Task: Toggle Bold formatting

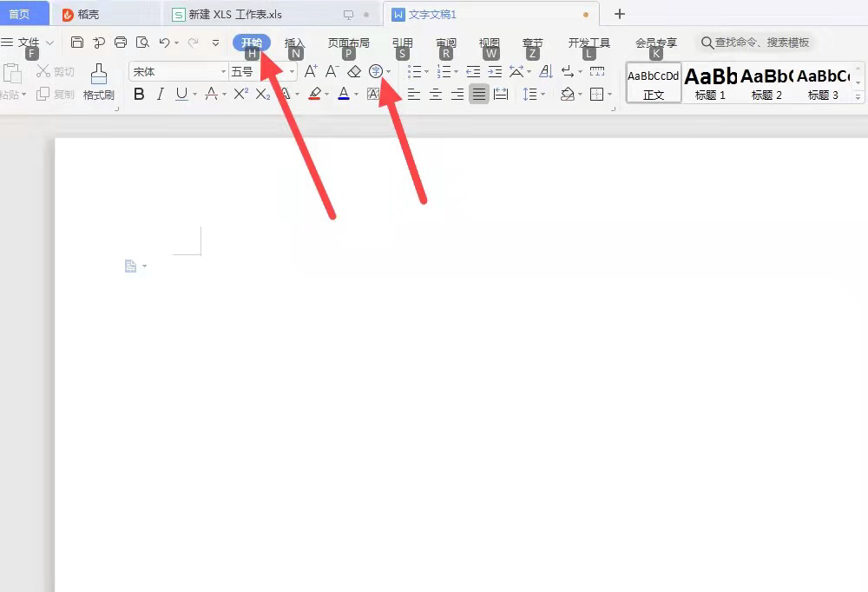Action: point(139,95)
